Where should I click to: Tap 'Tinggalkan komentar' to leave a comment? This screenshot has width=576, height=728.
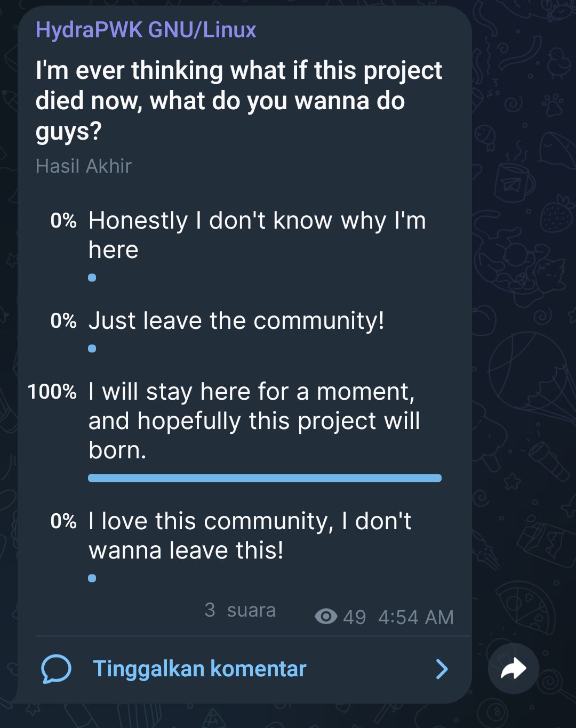(200, 668)
